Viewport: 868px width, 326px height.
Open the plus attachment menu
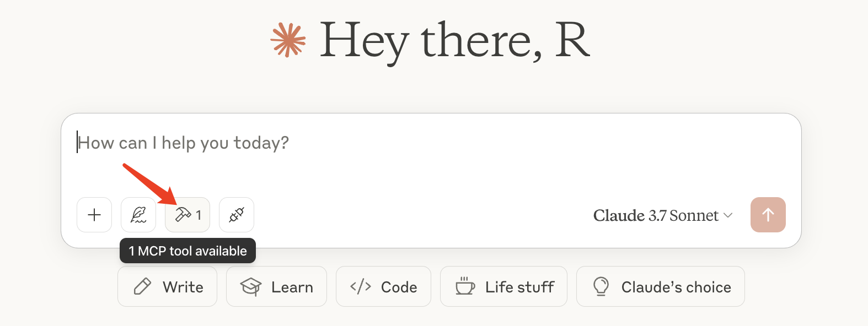[94, 215]
